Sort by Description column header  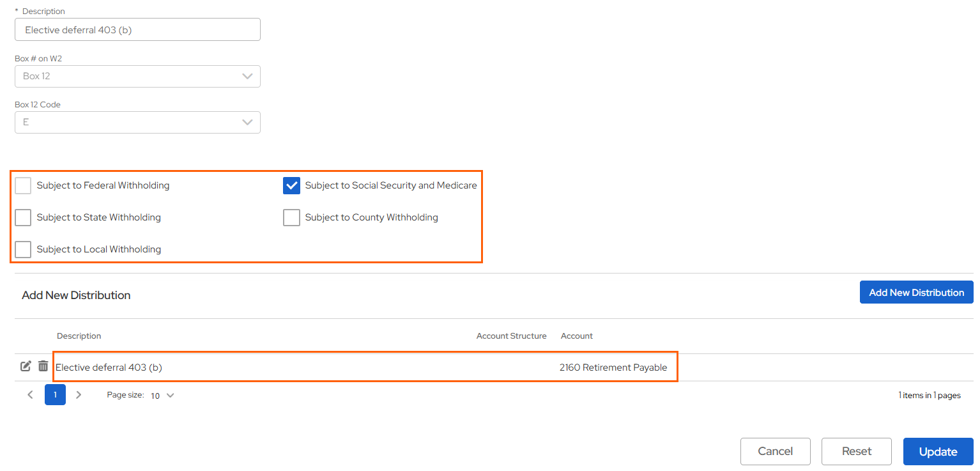[79, 336]
